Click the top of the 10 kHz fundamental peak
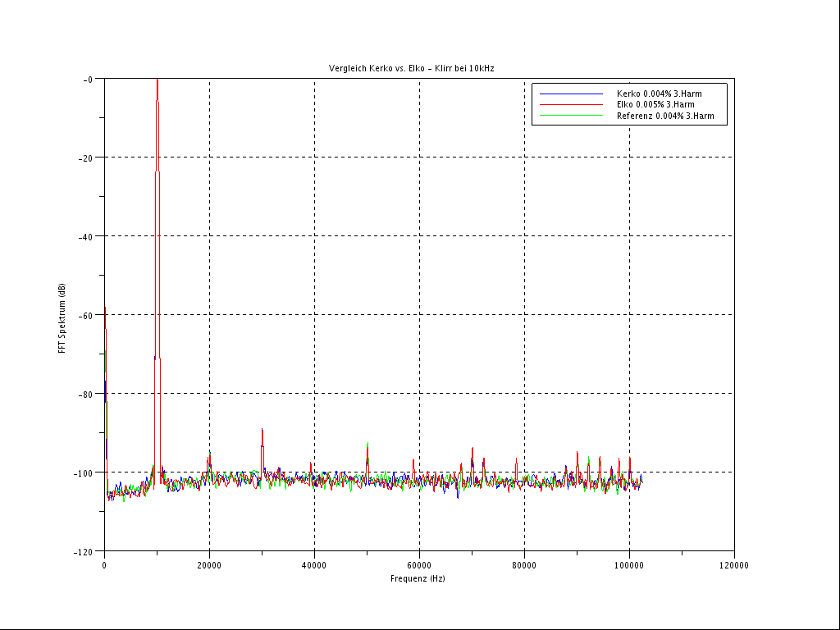 point(157,80)
